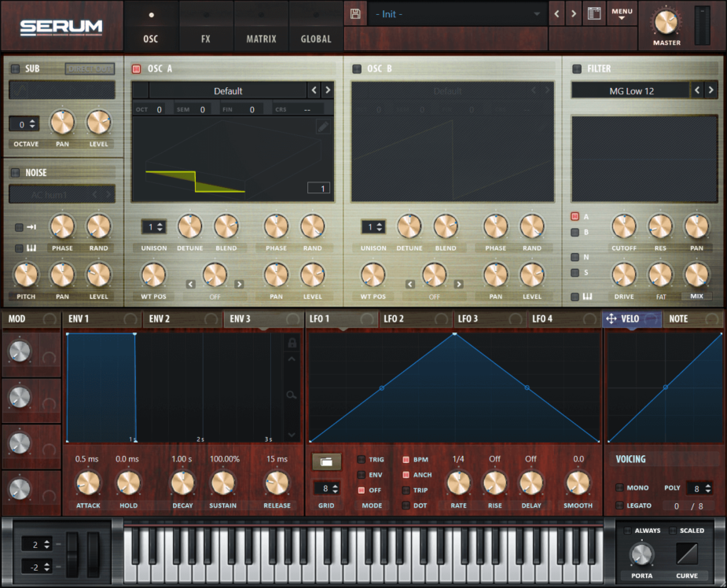727x588 pixels.
Task: Select next filter type arrow
Action: tap(710, 90)
